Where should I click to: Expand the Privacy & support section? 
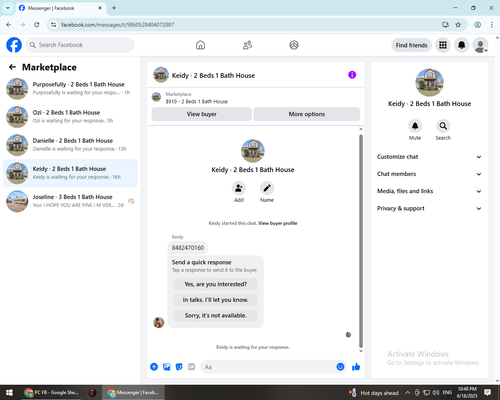click(429, 208)
